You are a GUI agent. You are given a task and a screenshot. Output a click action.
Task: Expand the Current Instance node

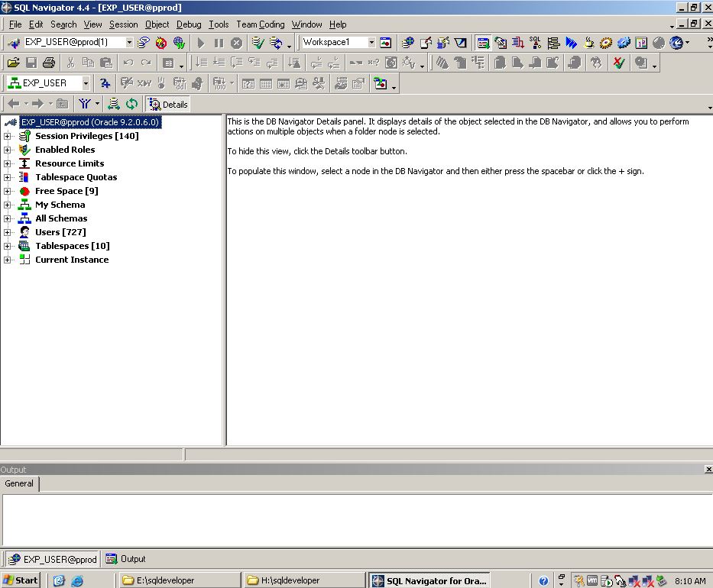[x=8, y=260]
